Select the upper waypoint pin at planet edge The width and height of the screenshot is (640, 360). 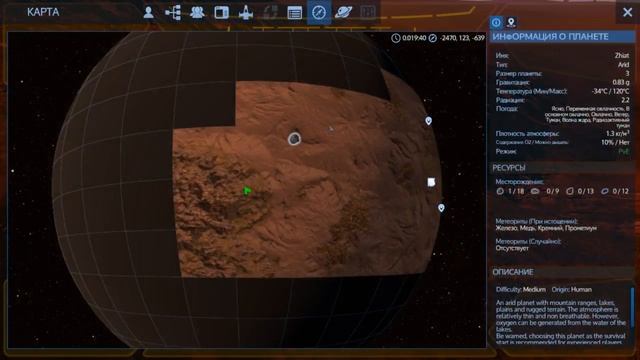coord(428,121)
